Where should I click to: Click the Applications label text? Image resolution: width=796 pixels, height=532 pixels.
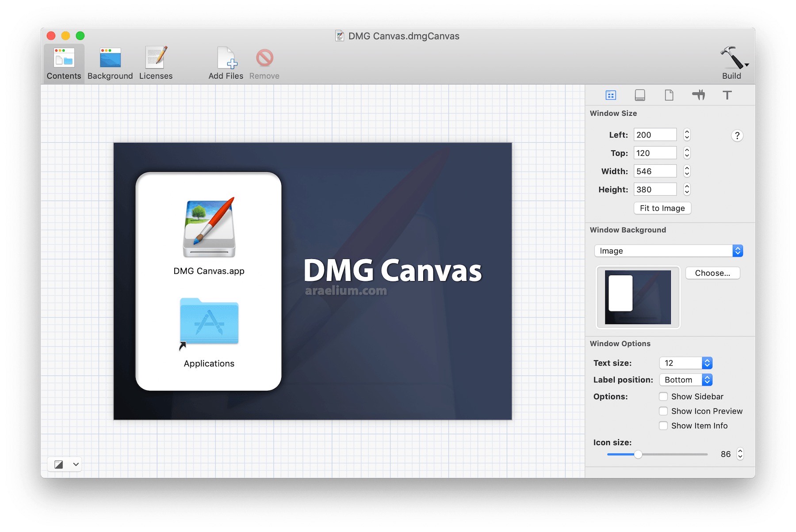[209, 363]
